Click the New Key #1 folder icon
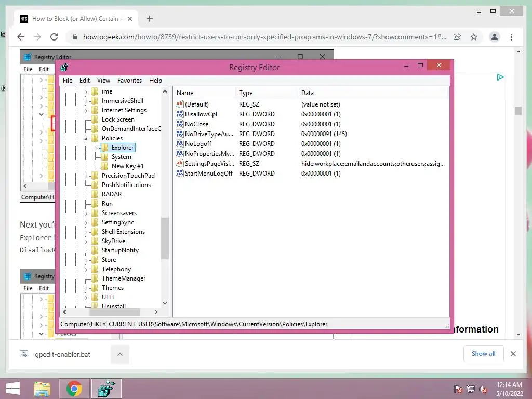The width and height of the screenshot is (532, 399). click(105, 166)
